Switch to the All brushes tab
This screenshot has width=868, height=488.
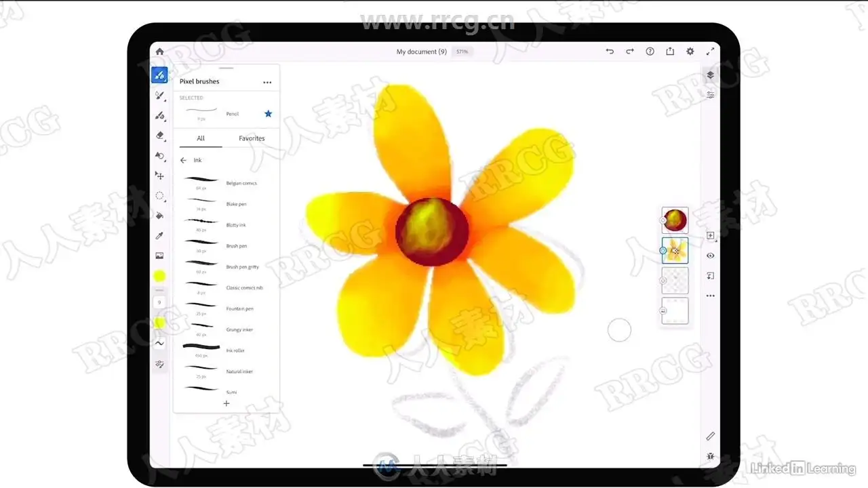pos(201,138)
